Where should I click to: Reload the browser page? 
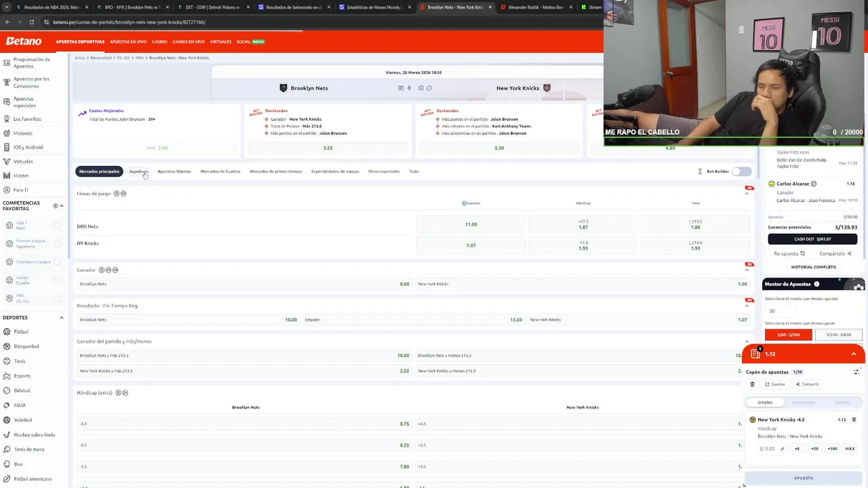point(31,22)
